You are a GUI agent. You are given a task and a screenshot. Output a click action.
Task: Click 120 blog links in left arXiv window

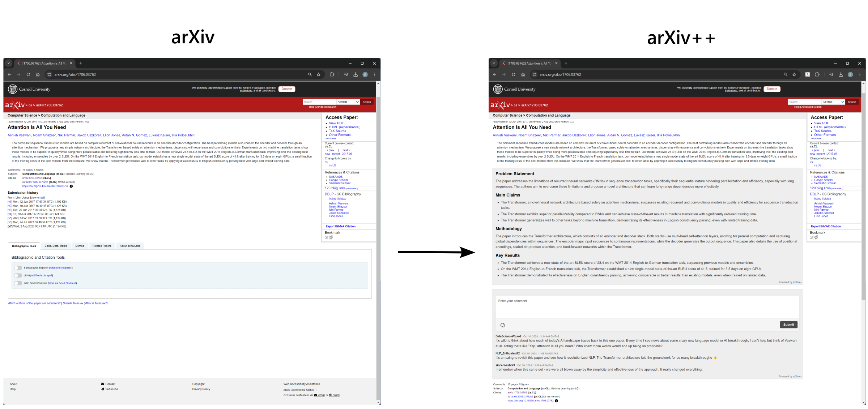pos(335,188)
